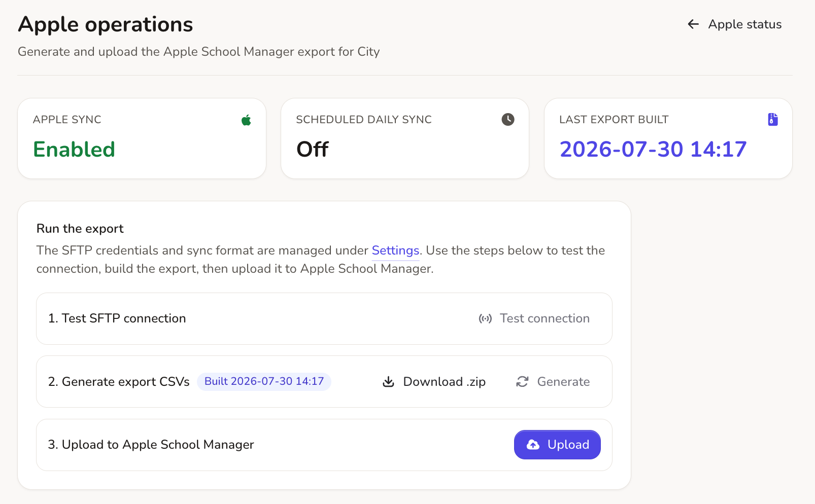The height and width of the screenshot is (504, 815).
Task: Upload export to Apple School Manager
Action: coord(557,445)
